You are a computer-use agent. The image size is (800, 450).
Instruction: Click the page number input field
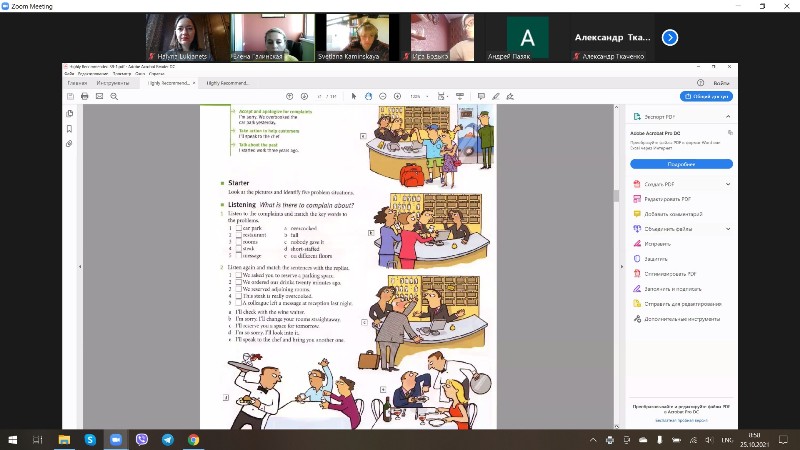[x=319, y=96]
